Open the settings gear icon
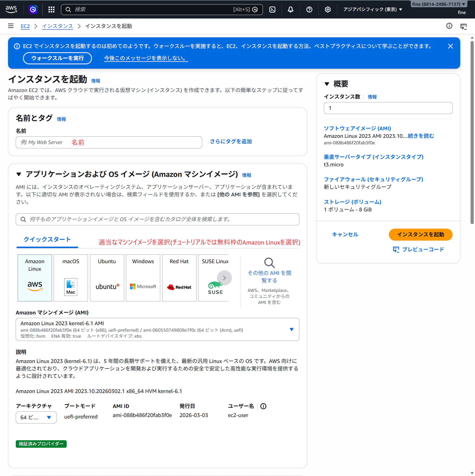The height and width of the screenshot is (476, 475). tap(328, 10)
